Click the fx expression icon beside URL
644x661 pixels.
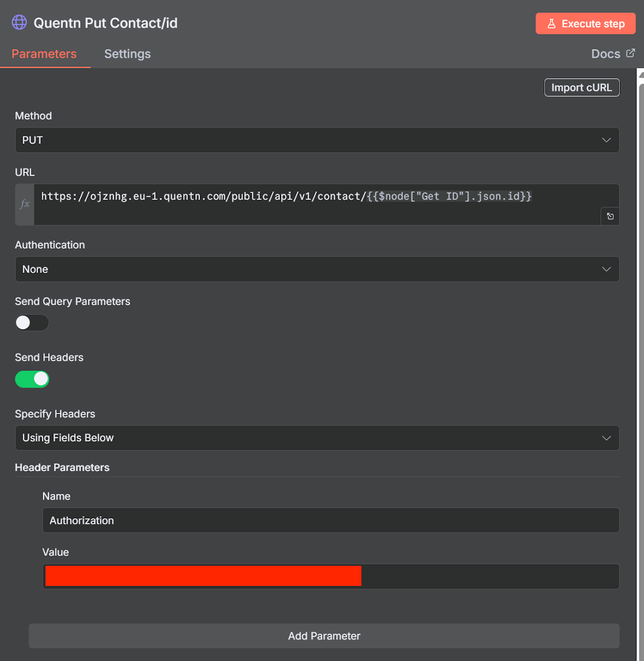pyautogui.click(x=25, y=204)
